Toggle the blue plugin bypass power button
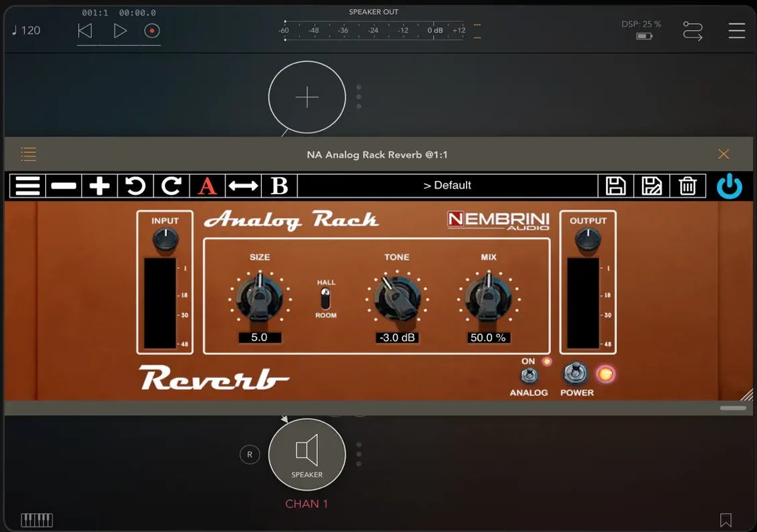 click(x=729, y=186)
